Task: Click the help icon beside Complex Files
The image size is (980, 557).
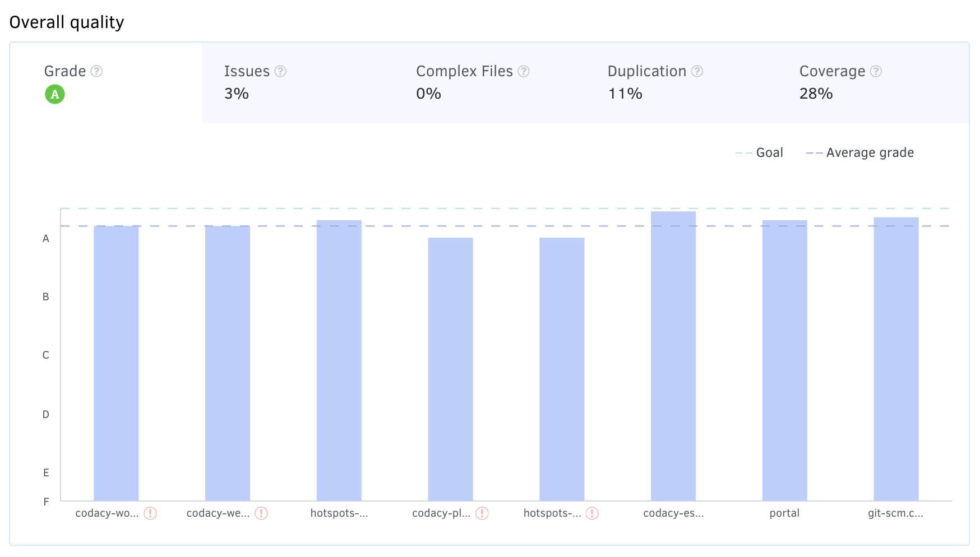Action: tap(523, 71)
